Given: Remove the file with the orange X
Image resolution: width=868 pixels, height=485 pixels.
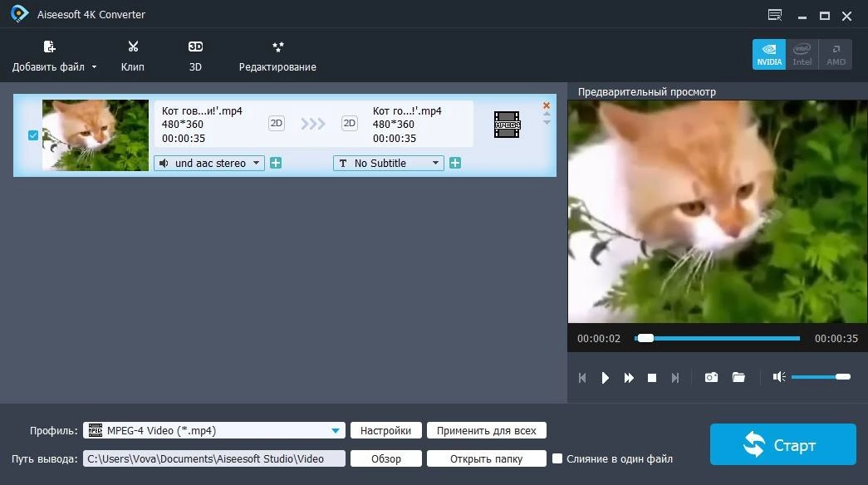Looking at the screenshot, I should point(547,105).
